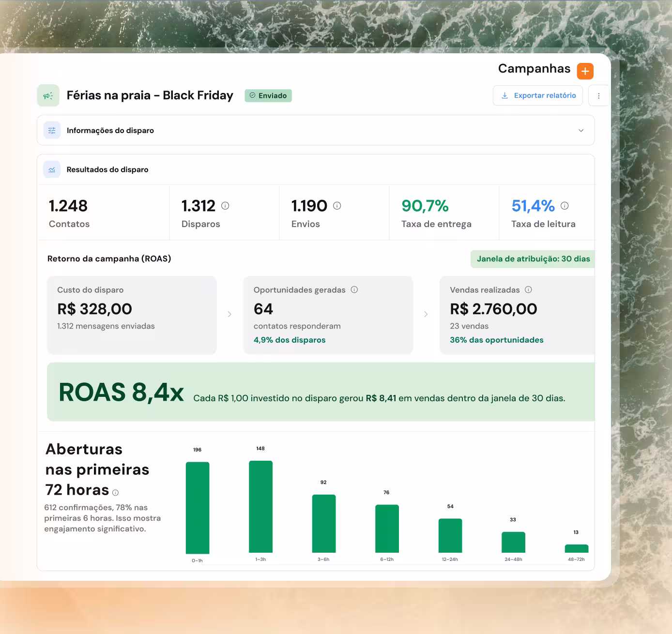Click the chart icon beside Resultados do disparo

[x=52, y=169]
